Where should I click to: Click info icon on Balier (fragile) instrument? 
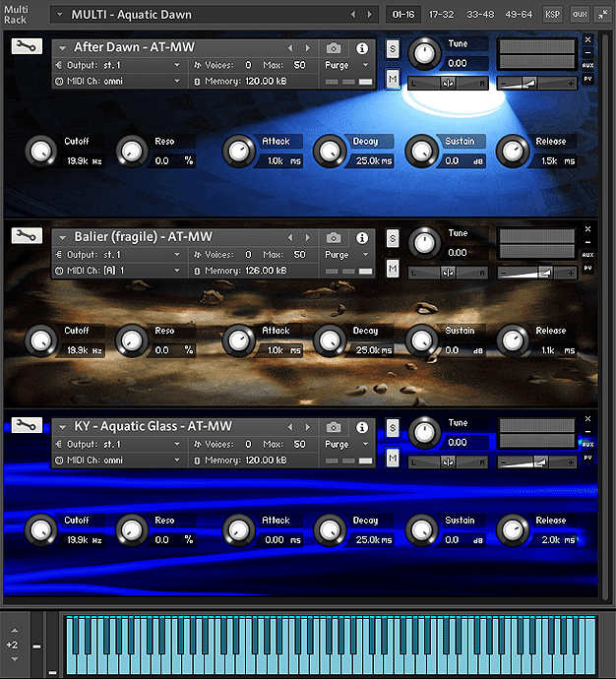click(x=362, y=237)
